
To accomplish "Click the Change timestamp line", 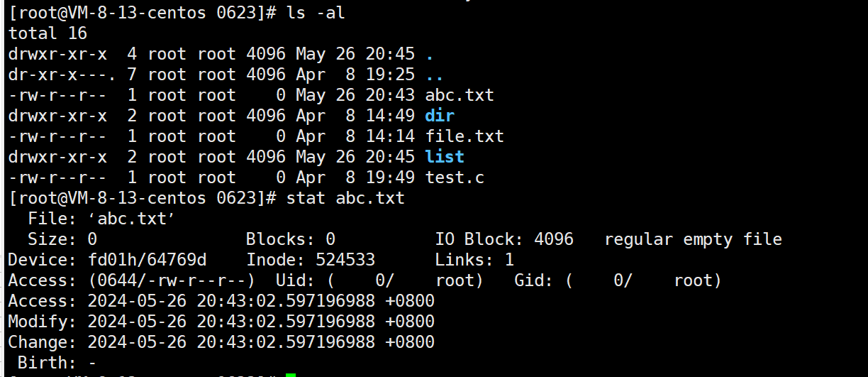I will pyautogui.click(x=221, y=342).
